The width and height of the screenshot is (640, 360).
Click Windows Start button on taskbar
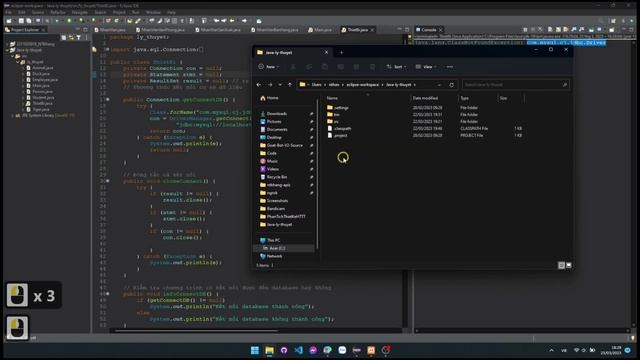(x=255, y=350)
